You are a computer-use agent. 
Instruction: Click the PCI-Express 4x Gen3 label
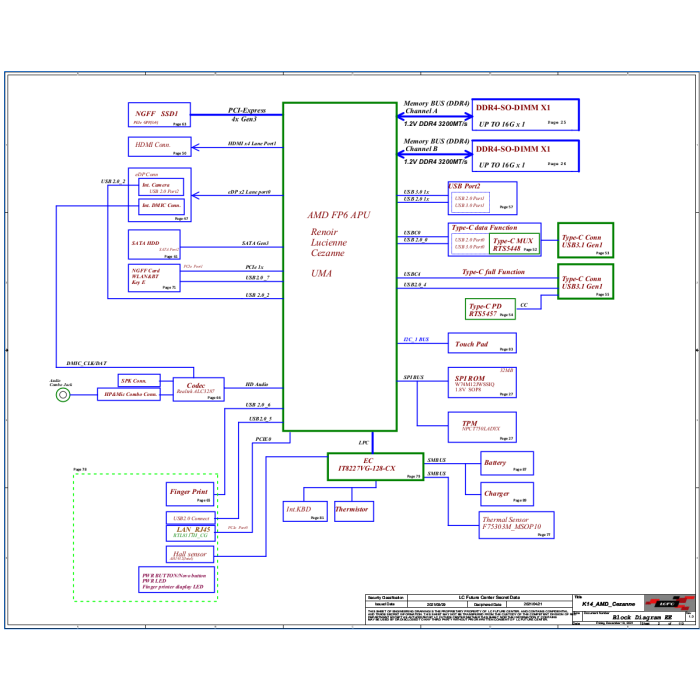tap(246, 114)
